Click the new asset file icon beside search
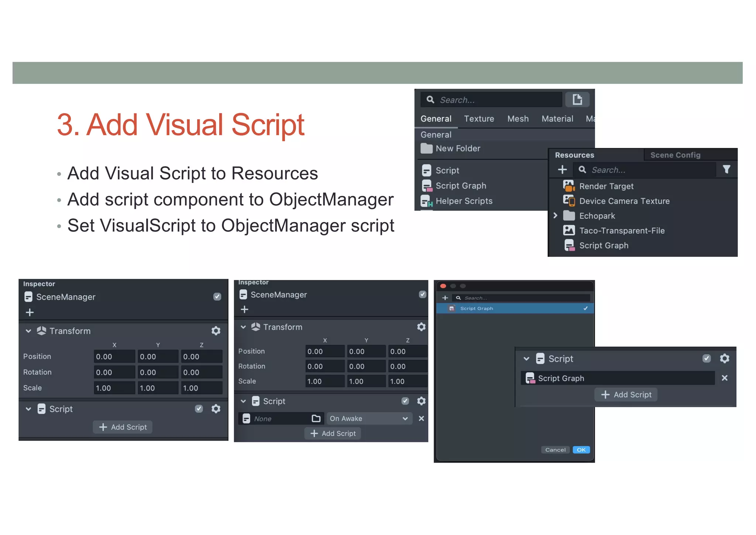Viewport: 756px width, 535px height. 577,99
